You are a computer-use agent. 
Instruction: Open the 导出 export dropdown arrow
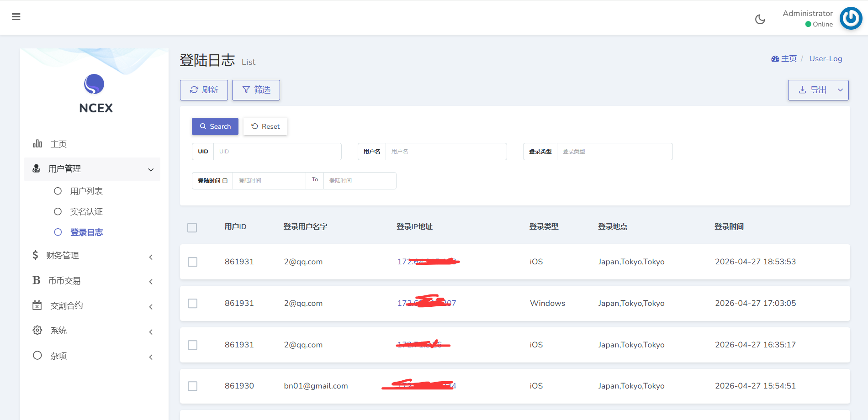coord(840,90)
